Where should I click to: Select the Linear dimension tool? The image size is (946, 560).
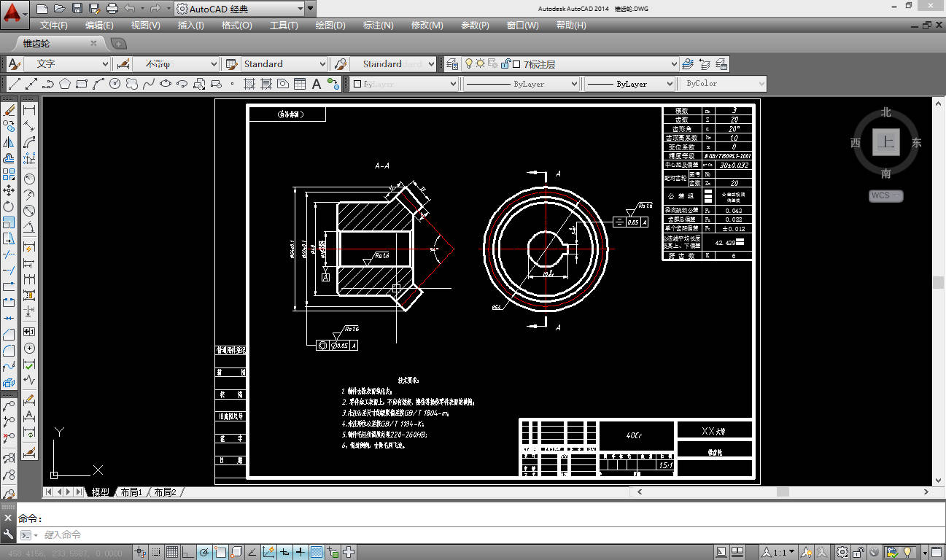pyautogui.click(x=30, y=110)
